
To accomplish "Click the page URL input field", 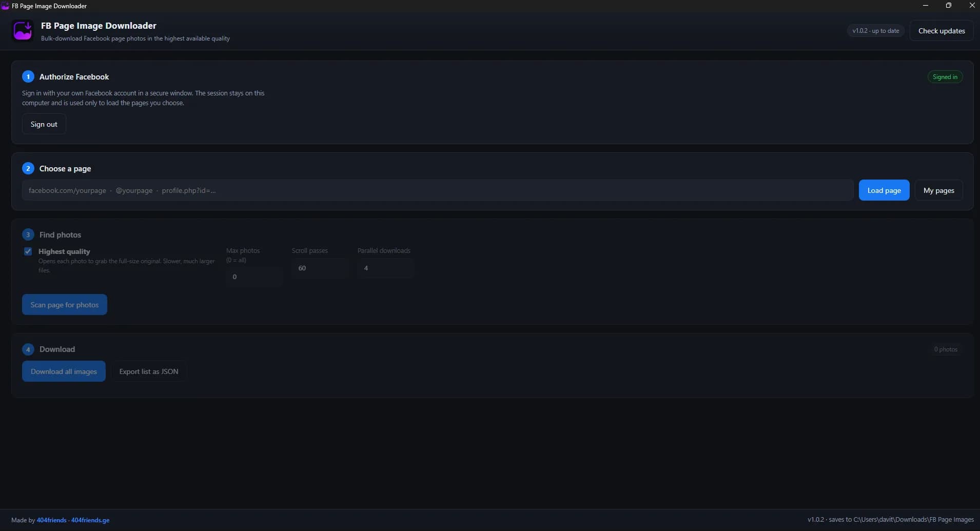I will [x=437, y=190].
